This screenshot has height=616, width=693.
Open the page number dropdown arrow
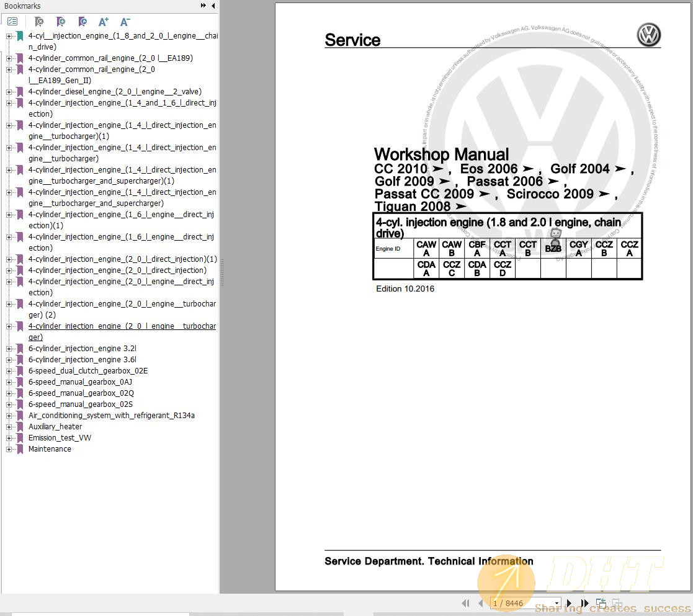tap(557, 603)
